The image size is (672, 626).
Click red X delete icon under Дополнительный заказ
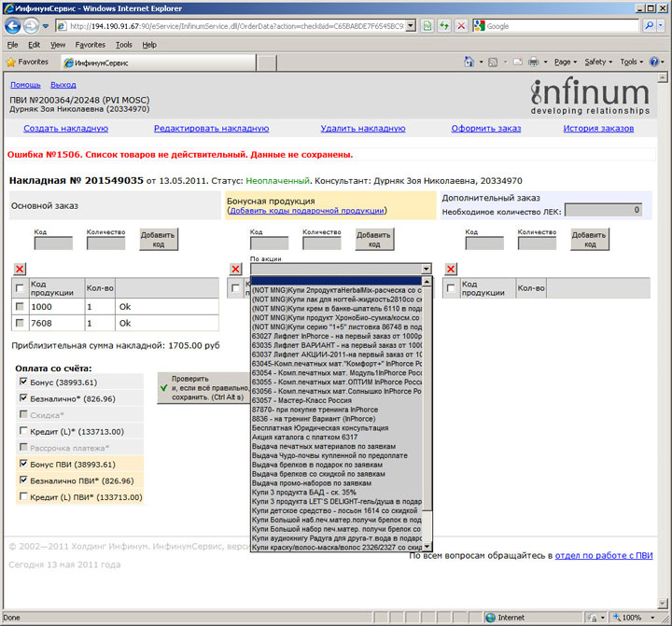click(451, 269)
